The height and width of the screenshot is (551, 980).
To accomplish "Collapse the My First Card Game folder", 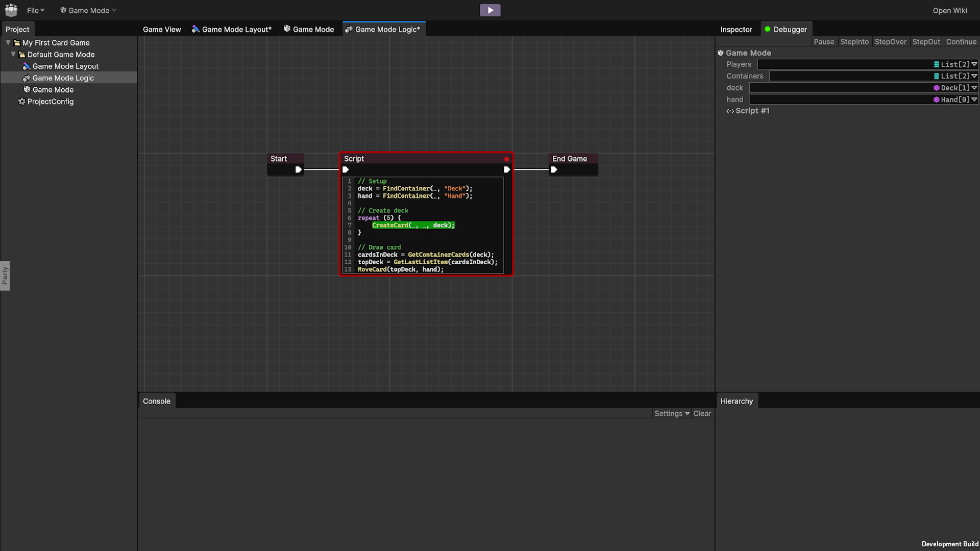I will [x=8, y=42].
